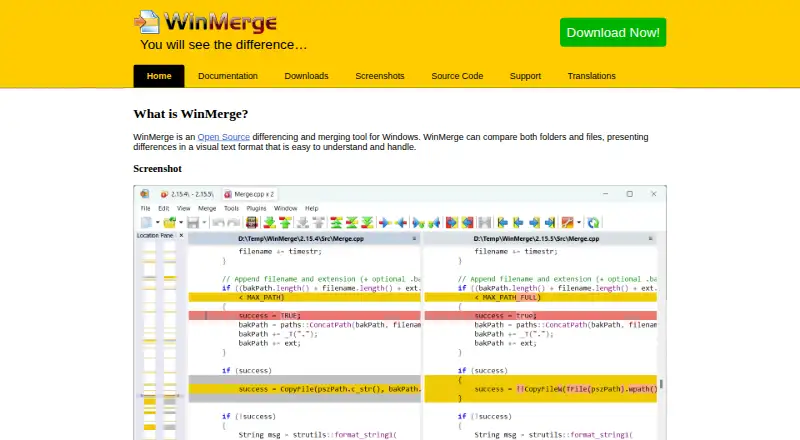The image size is (800, 440).
Task: Jump to Next Difference green down arrow
Action: point(269,223)
